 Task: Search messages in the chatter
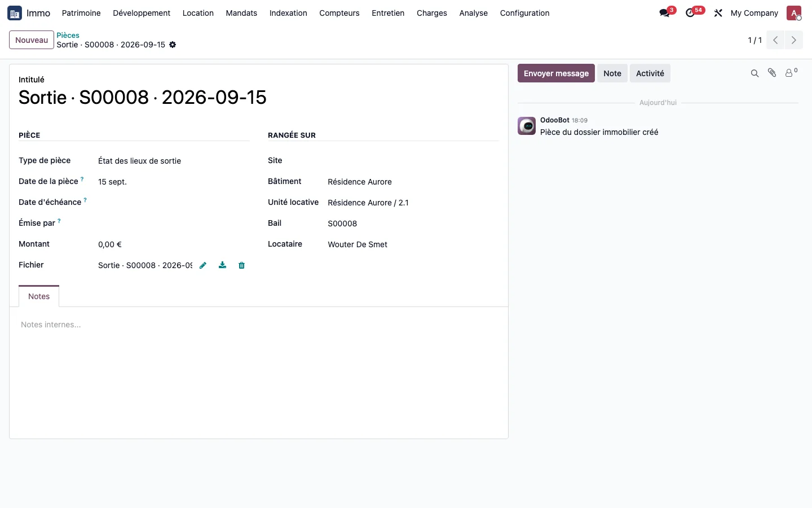(754, 73)
